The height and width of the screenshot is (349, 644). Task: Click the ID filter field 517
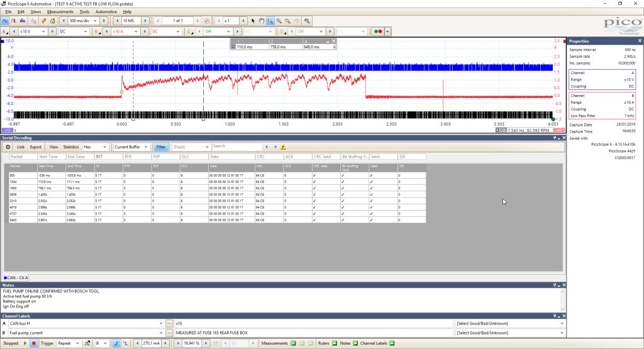(x=108, y=157)
